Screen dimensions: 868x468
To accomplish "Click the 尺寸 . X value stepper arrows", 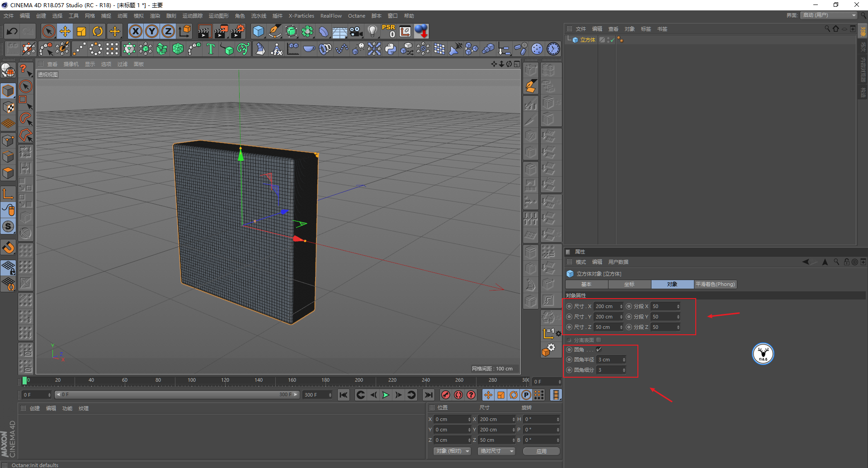I will click(621, 306).
